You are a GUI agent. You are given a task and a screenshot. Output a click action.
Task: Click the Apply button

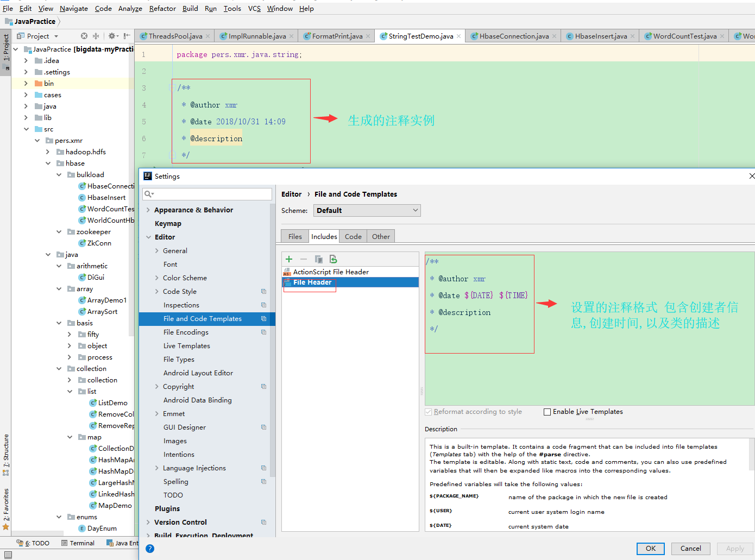[735, 549]
